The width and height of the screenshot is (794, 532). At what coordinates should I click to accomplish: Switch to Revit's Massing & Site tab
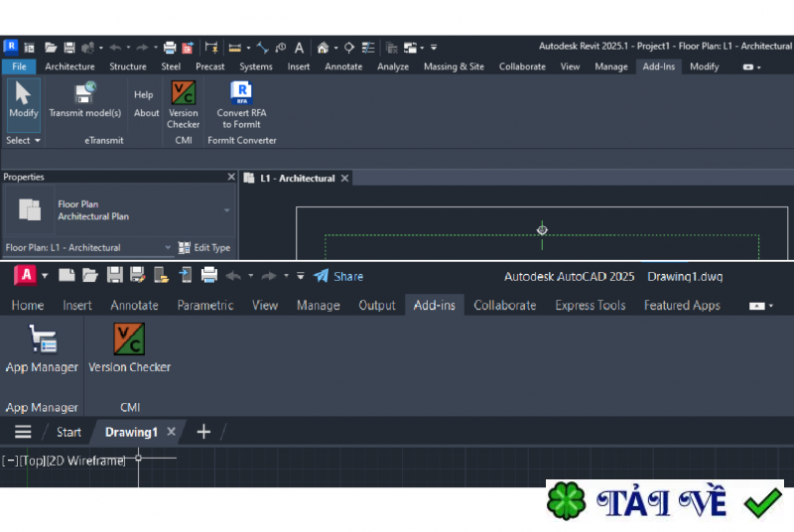pos(454,66)
